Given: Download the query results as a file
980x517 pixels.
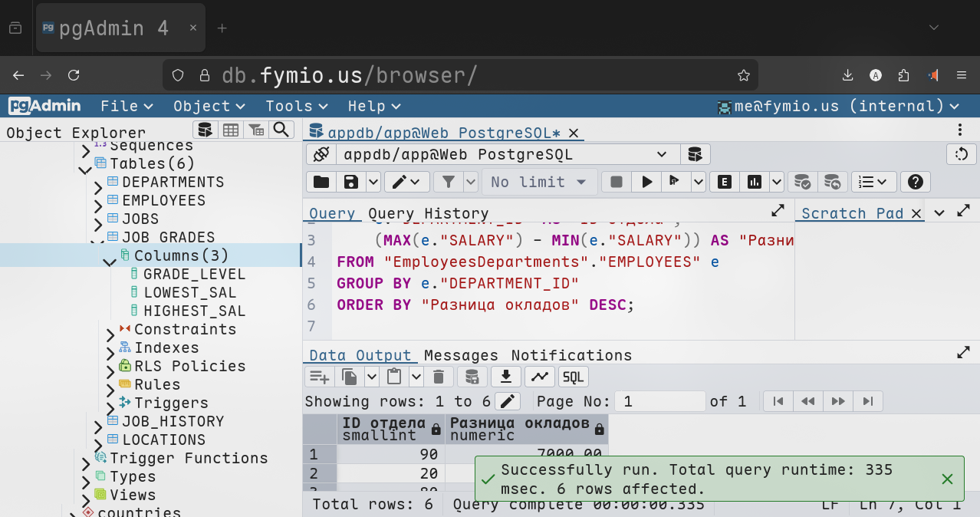Looking at the screenshot, I should click(505, 377).
